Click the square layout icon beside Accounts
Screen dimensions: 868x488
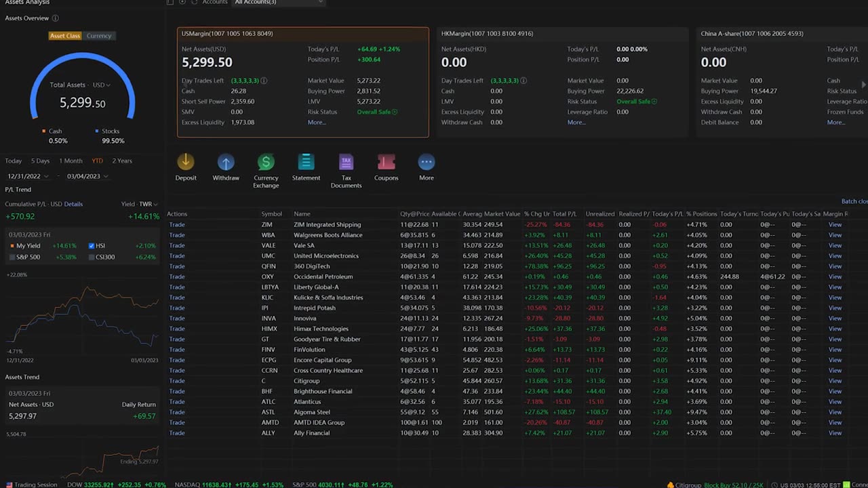pyautogui.click(x=170, y=2)
